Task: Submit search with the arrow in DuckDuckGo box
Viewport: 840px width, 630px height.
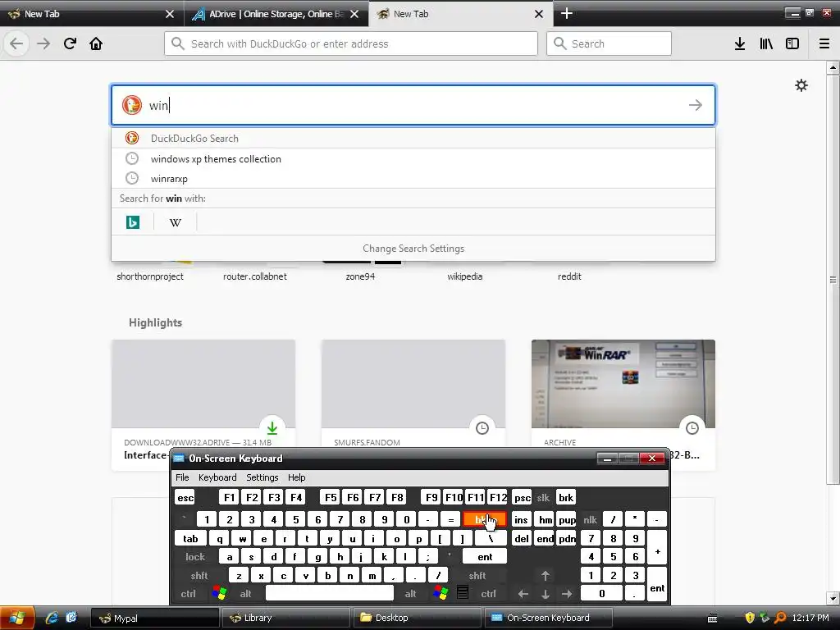Action: pyautogui.click(x=696, y=105)
